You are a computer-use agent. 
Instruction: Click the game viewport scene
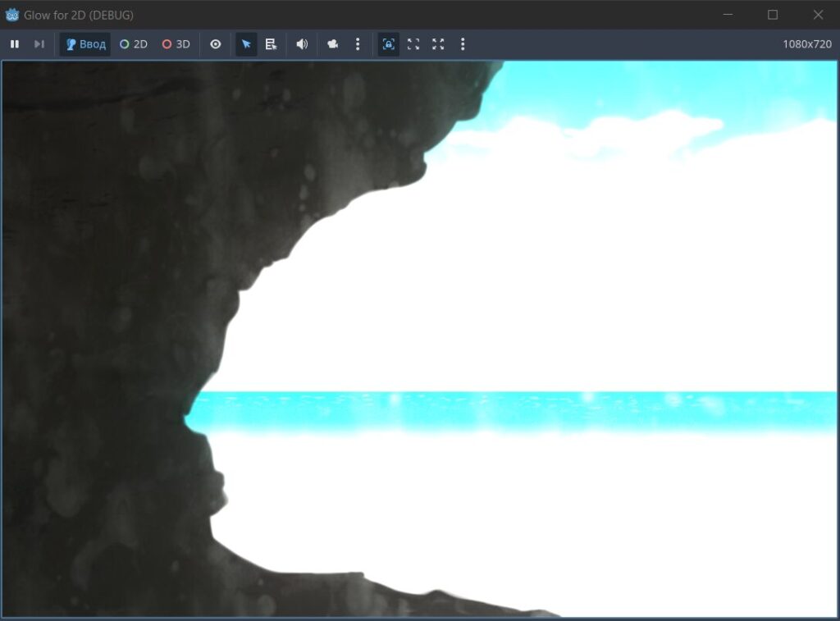[x=419, y=339]
